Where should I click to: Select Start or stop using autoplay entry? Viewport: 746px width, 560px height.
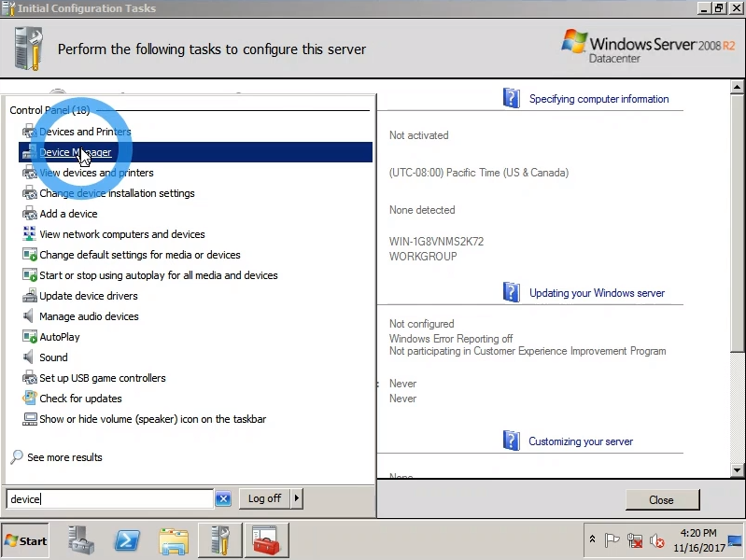pos(159,275)
